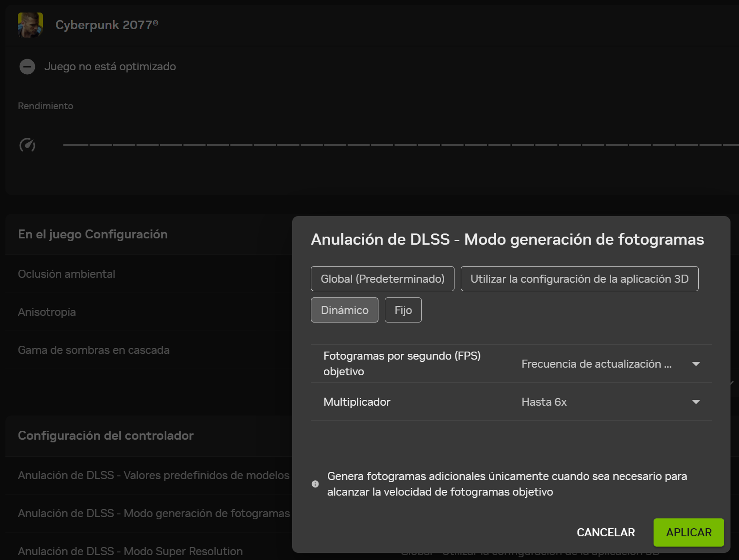The width and height of the screenshot is (739, 560).
Task: Click the green APLICAR button
Action: (x=689, y=532)
